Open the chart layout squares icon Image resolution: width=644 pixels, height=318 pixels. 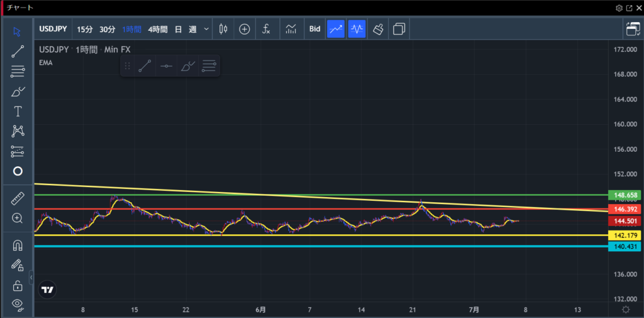[399, 29]
